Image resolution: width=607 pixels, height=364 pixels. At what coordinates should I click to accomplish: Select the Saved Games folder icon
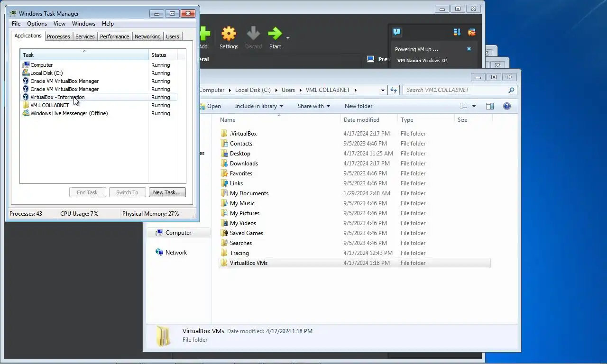click(x=224, y=233)
